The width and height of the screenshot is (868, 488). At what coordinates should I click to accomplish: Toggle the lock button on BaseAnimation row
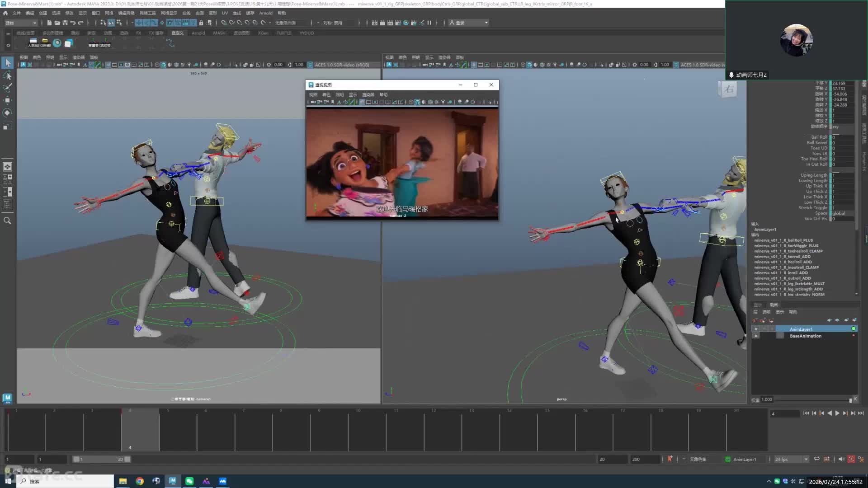click(x=756, y=336)
